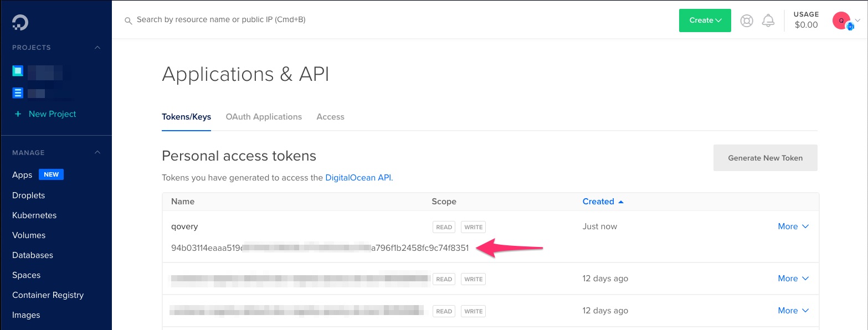The image size is (868, 330).
Task: Click the qovery token value string
Action: [x=320, y=248]
